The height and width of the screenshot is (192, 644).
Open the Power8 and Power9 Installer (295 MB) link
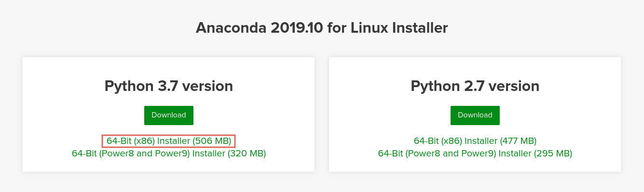coord(475,154)
